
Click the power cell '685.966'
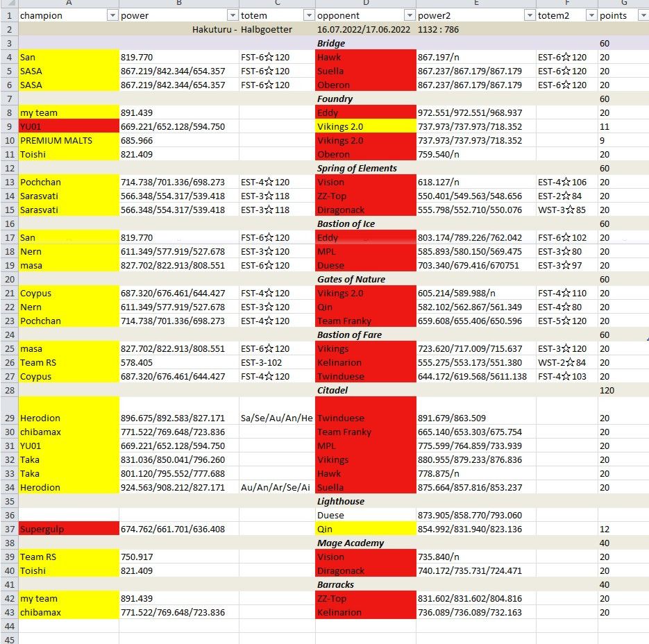pos(179,141)
